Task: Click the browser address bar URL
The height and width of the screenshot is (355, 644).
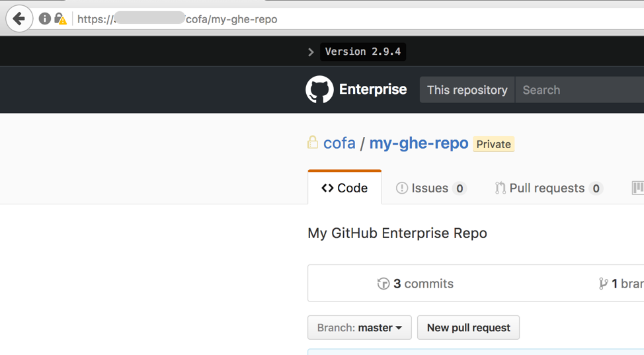Action: click(177, 19)
